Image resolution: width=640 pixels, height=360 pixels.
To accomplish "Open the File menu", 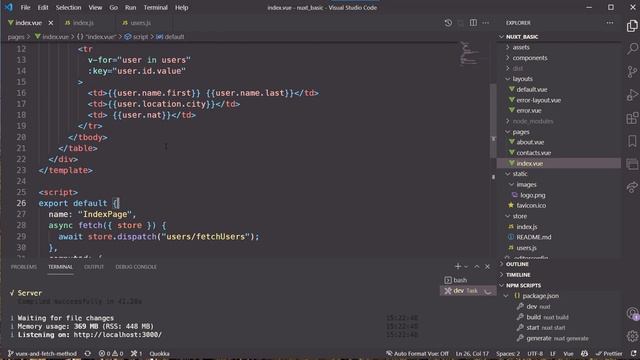I will pyautogui.click(x=25, y=7).
